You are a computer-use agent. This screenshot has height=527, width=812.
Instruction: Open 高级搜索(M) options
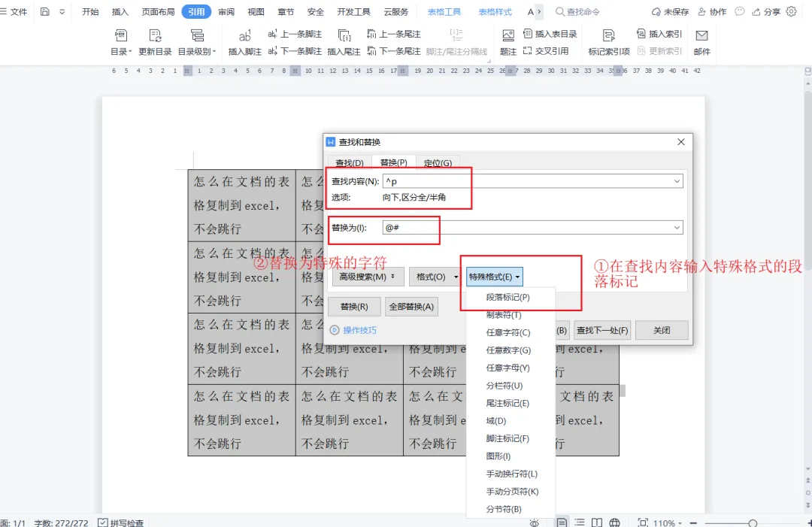tap(367, 277)
